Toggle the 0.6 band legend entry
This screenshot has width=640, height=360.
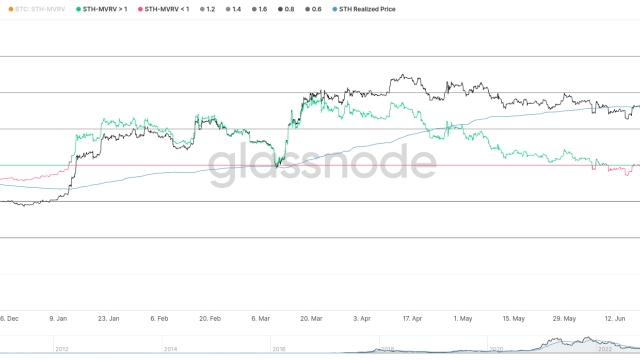click(313, 9)
